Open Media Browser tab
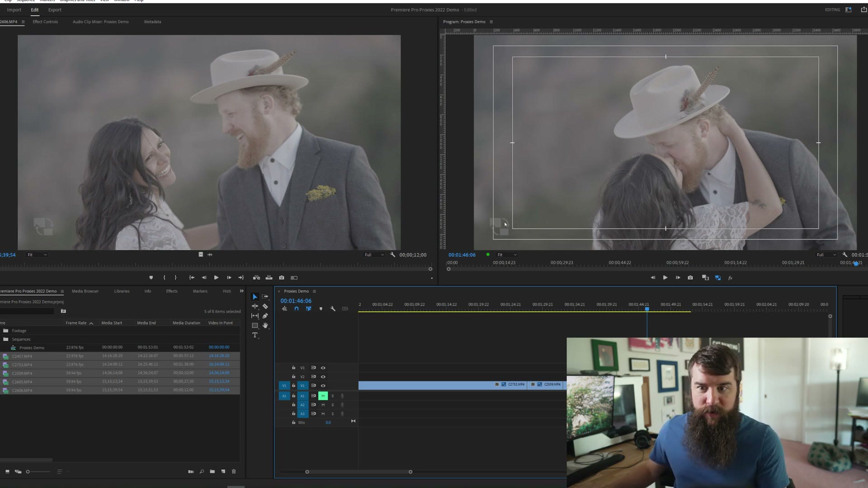Viewport: 868px width, 488px height. (x=85, y=291)
